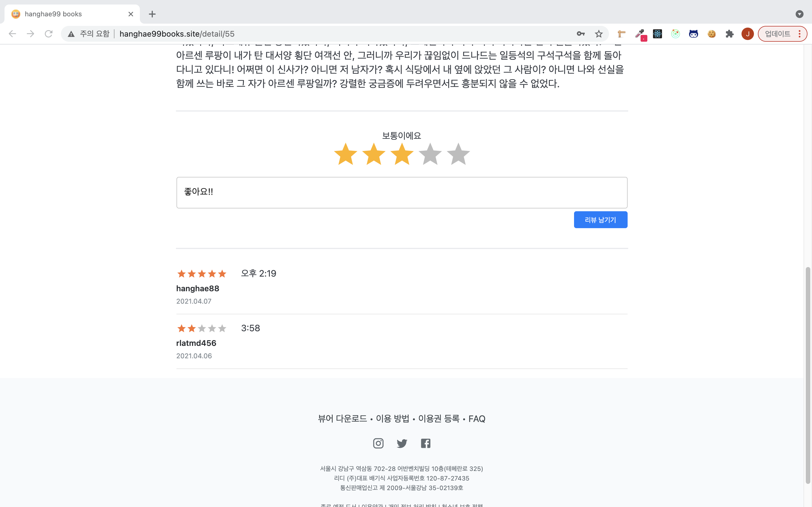The width and height of the screenshot is (812, 507).
Task: Reload the page with refresh icon
Action: [x=49, y=34]
